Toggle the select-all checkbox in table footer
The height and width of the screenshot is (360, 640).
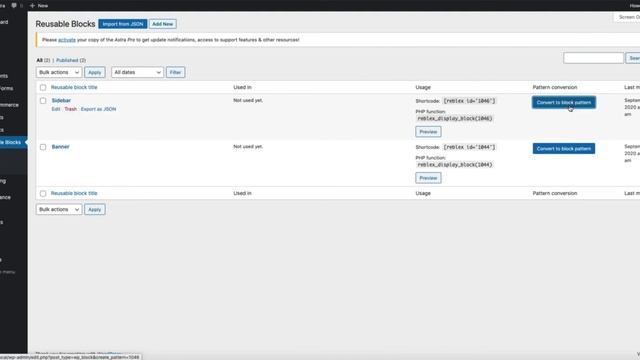(43, 193)
